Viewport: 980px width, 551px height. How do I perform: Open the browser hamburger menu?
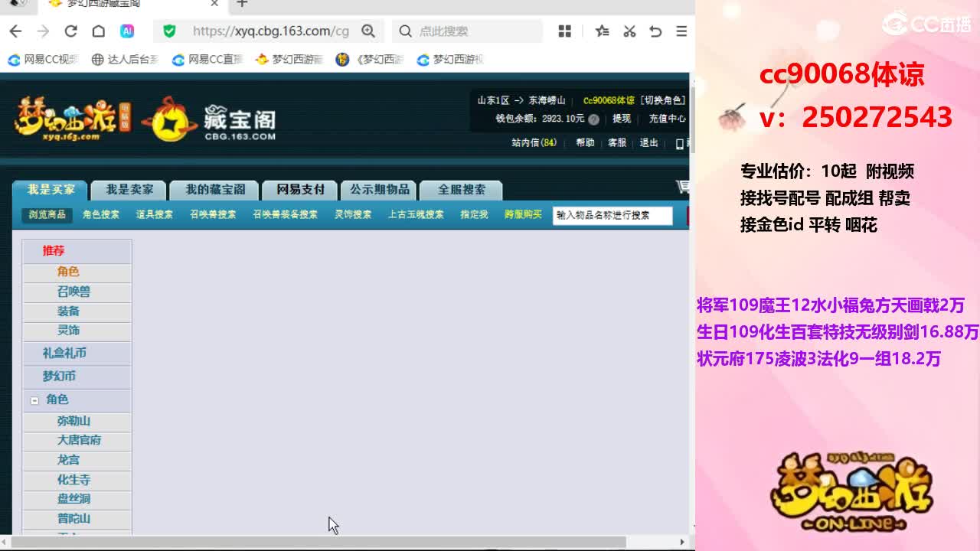681,31
